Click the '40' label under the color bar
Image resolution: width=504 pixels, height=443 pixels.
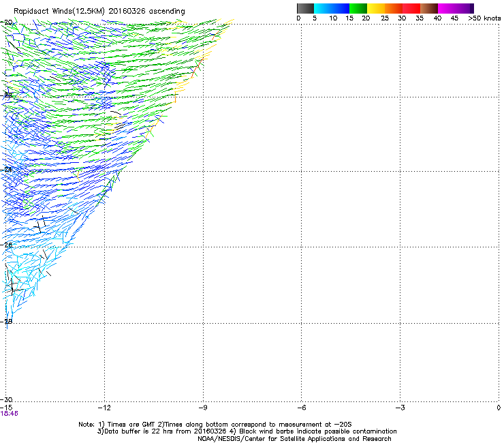[437, 18]
